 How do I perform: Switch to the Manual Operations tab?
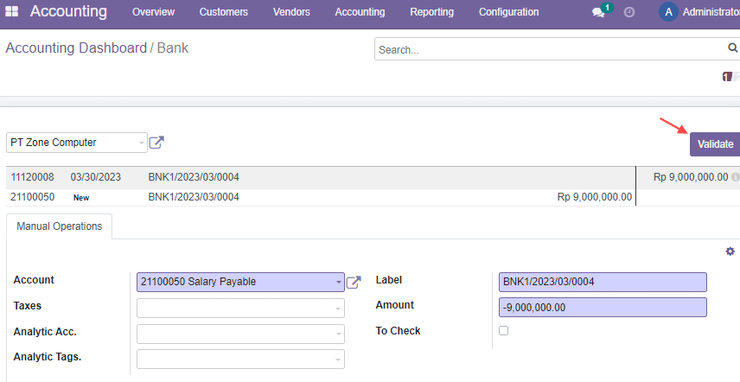(59, 226)
